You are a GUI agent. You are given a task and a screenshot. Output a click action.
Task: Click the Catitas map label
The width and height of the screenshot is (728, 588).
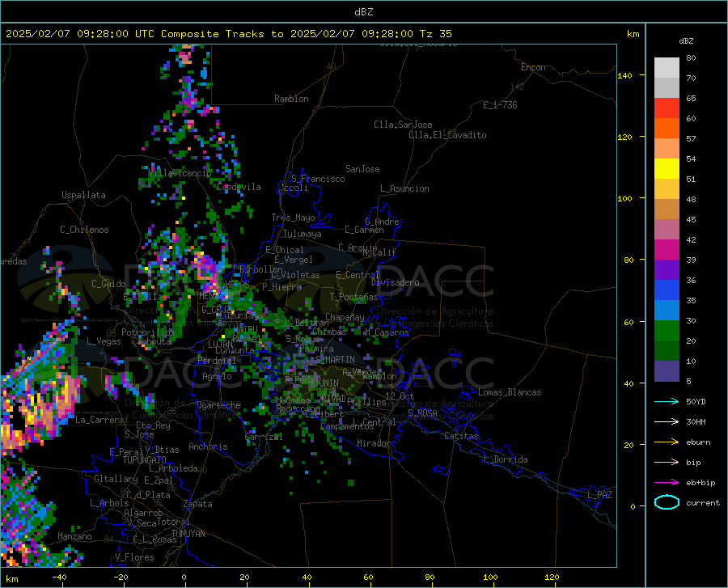[462, 436]
